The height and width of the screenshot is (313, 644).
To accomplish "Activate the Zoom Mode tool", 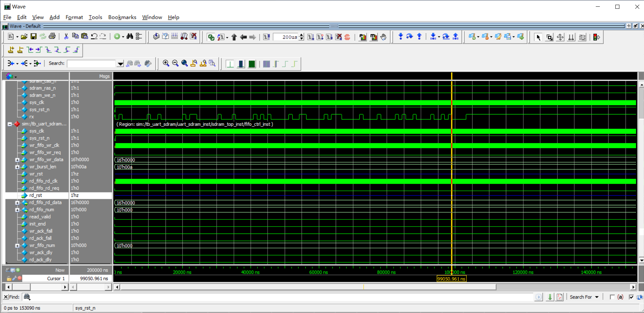I will click(549, 37).
